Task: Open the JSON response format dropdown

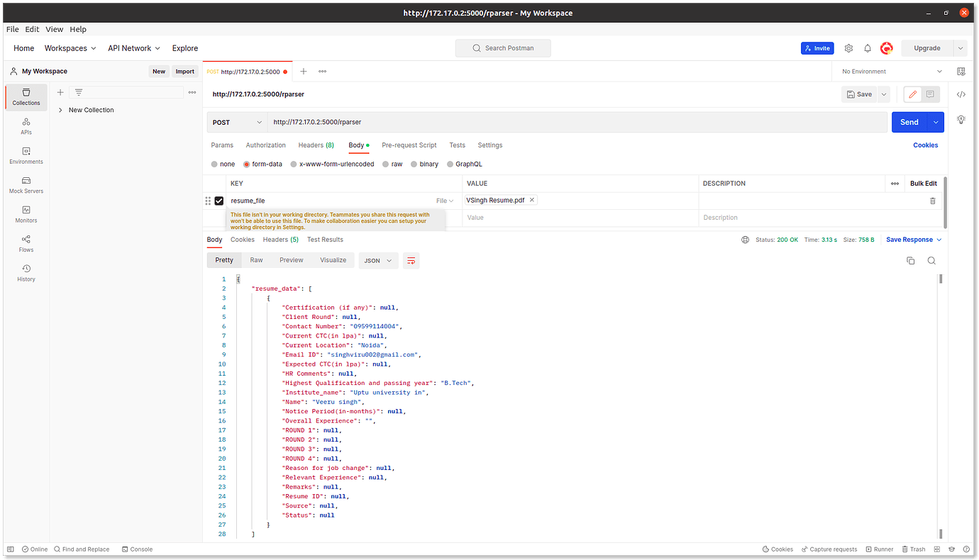Action: pyautogui.click(x=378, y=260)
